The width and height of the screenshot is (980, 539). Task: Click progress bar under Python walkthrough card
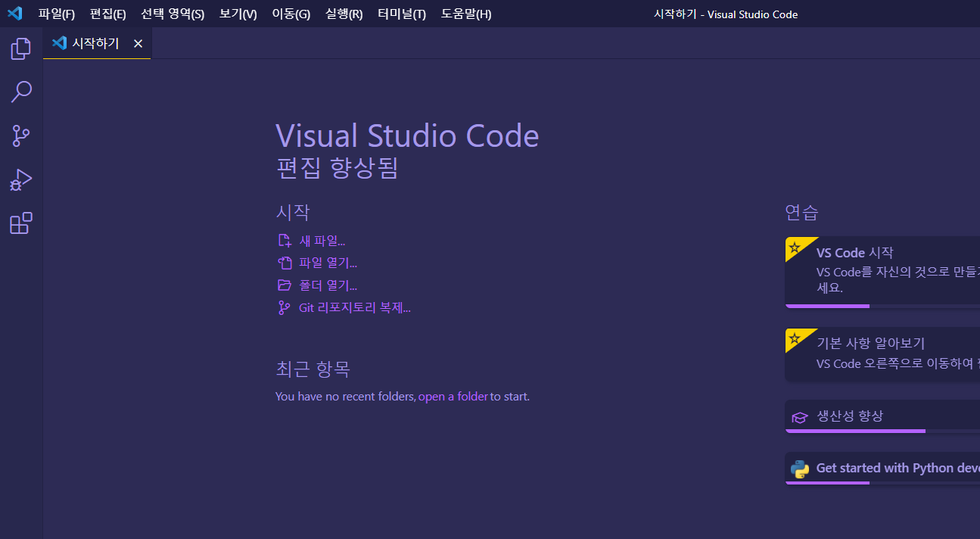[x=882, y=482]
